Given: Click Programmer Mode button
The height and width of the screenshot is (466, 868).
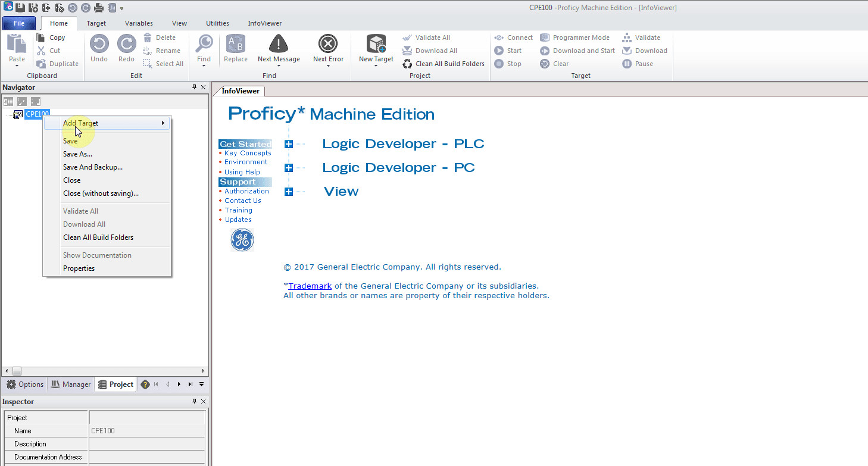Looking at the screenshot, I should [x=575, y=37].
